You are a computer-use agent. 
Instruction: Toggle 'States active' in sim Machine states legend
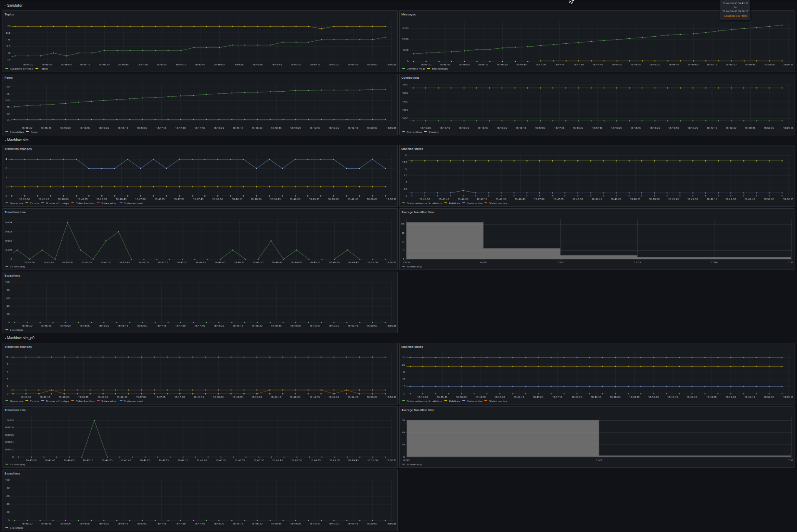[x=474, y=203]
